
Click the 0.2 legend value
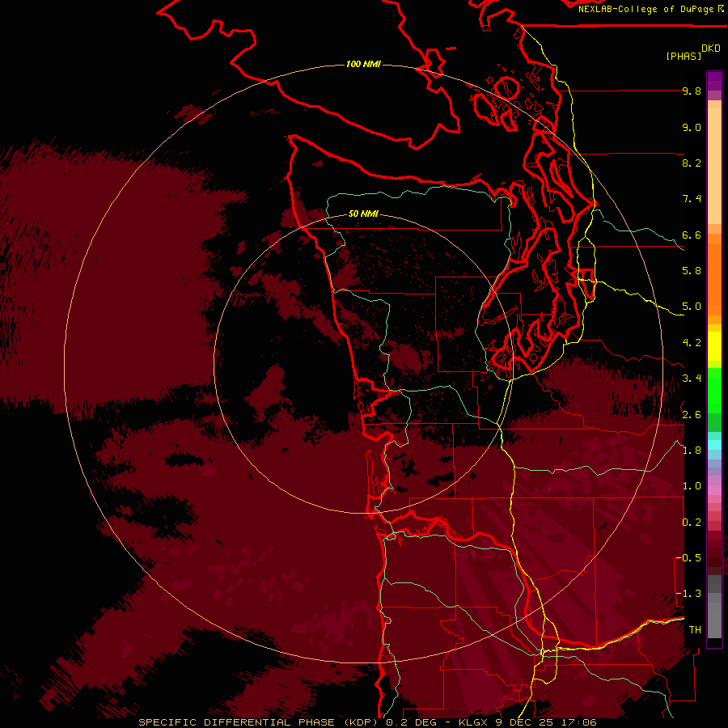pos(692,523)
